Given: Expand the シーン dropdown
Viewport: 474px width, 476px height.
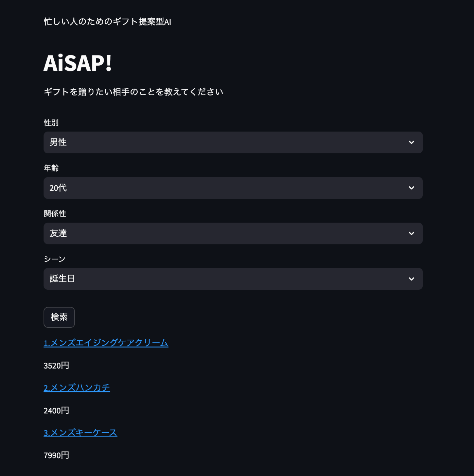Looking at the screenshot, I should pyautogui.click(x=233, y=279).
